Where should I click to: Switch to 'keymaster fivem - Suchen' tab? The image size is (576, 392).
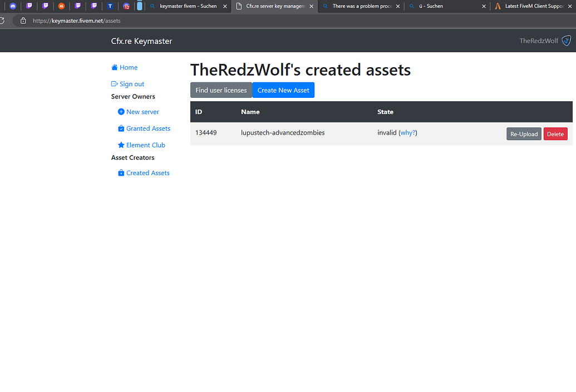coord(188,6)
